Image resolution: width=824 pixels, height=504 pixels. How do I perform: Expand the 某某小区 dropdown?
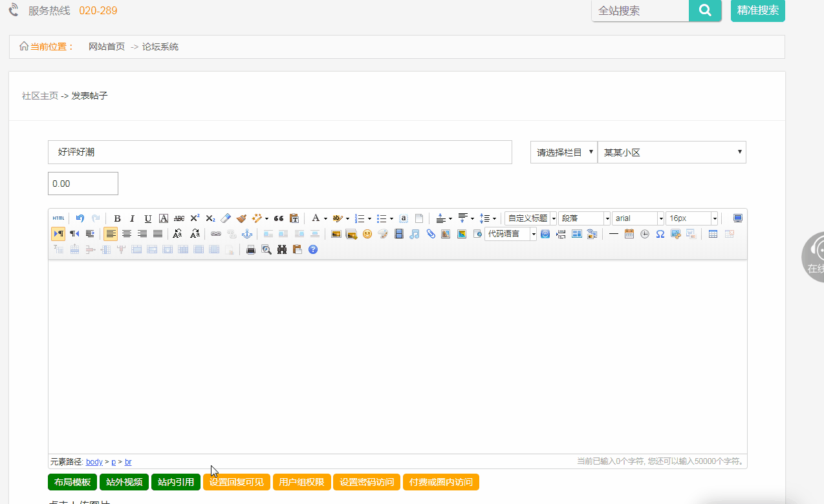(671, 152)
